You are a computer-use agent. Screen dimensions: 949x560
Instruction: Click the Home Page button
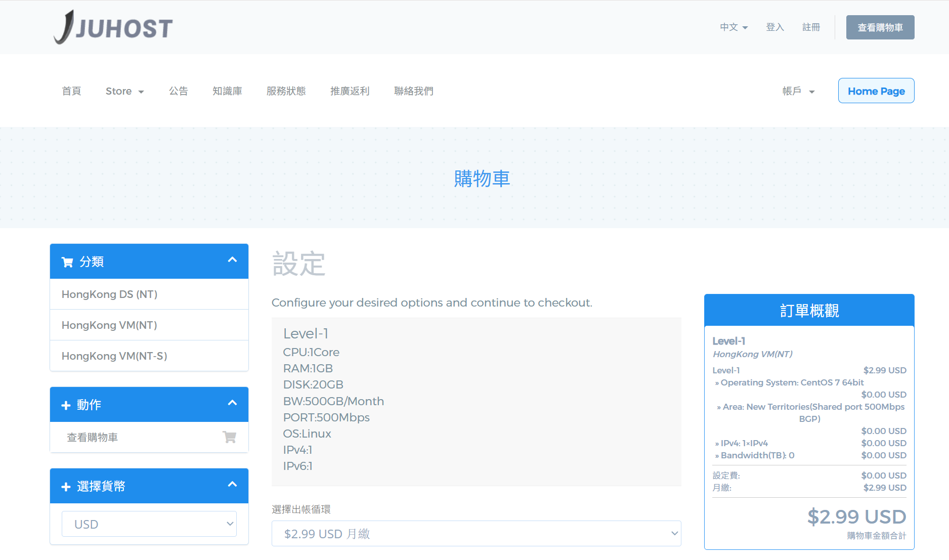[x=876, y=91]
